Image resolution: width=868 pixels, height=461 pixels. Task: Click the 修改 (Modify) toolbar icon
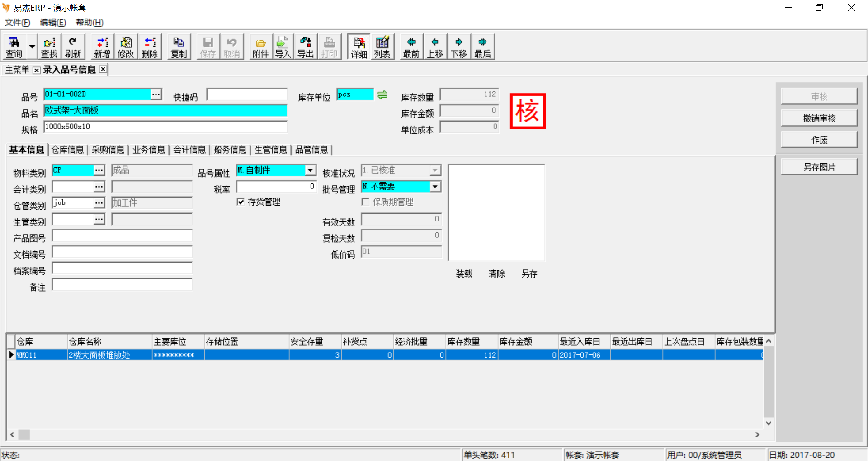click(126, 47)
